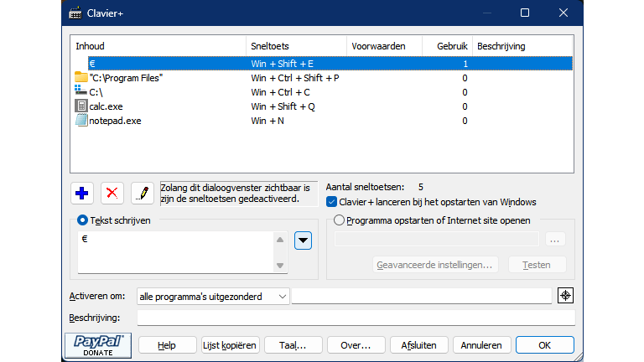Click the crosshair window-picker icon
644x362 pixels.
[x=566, y=296]
